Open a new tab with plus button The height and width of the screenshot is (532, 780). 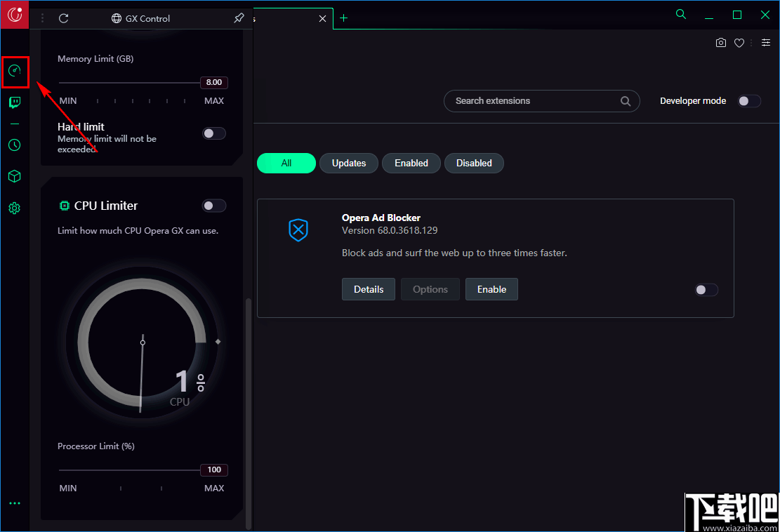pyautogui.click(x=344, y=18)
